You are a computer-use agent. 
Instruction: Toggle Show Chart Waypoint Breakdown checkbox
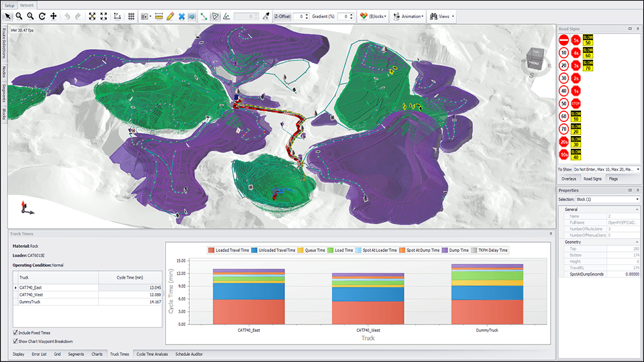15,341
